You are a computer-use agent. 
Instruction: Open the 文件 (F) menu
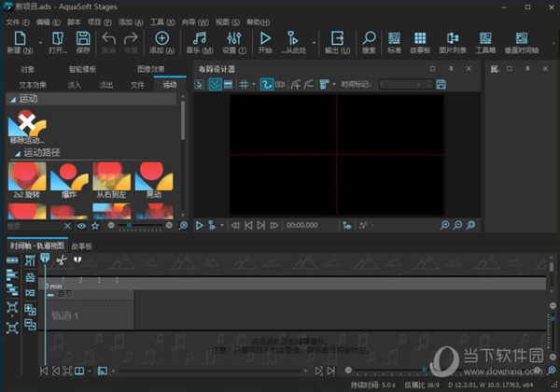coord(18,22)
